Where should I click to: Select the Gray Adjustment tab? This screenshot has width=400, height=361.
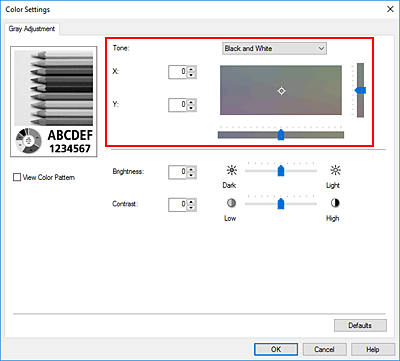coord(32,29)
